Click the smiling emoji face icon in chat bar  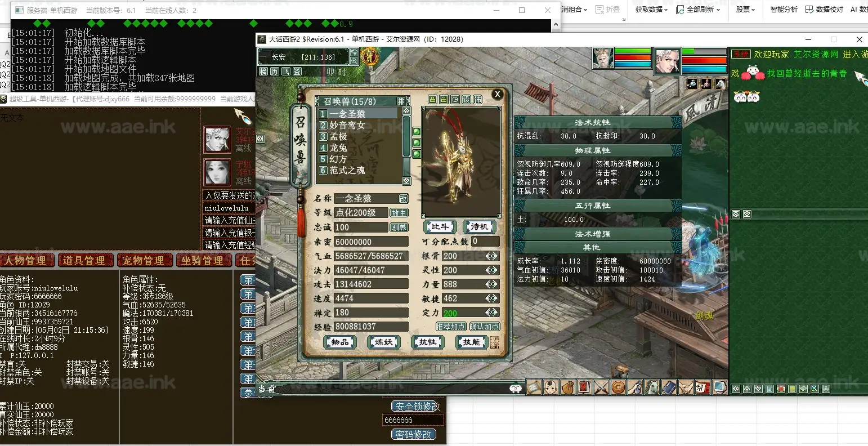(x=515, y=388)
